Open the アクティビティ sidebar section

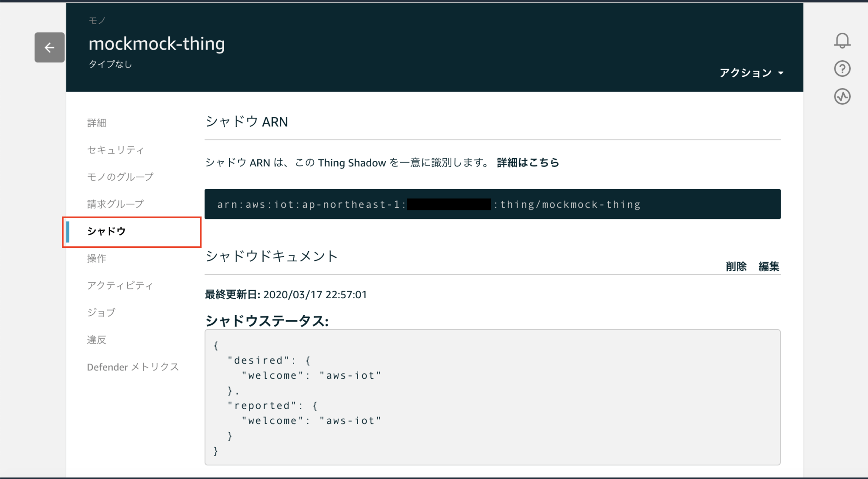[x=120, y=286]
